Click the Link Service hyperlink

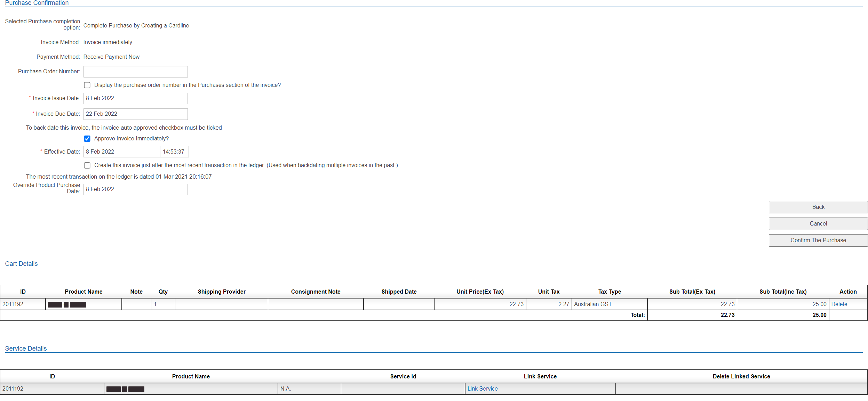482,389
